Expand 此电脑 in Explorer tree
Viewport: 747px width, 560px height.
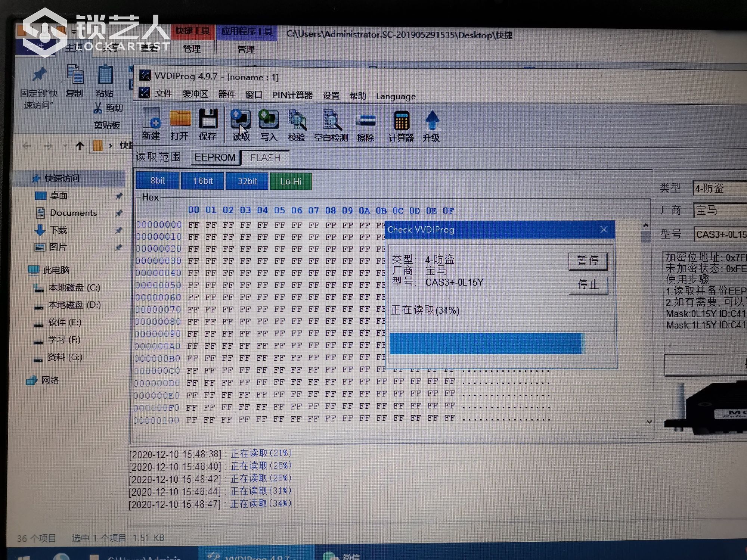pos(49,270)
